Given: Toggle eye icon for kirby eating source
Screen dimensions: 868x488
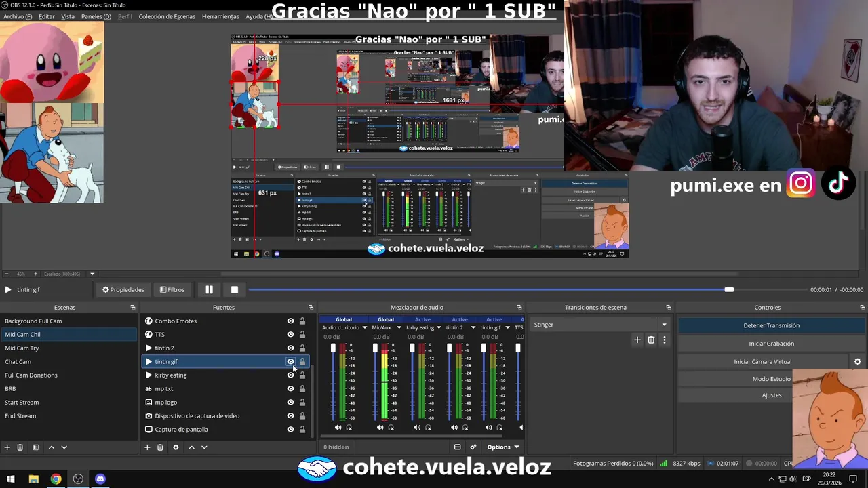Looking at the screenshot, I should (290, 375).
